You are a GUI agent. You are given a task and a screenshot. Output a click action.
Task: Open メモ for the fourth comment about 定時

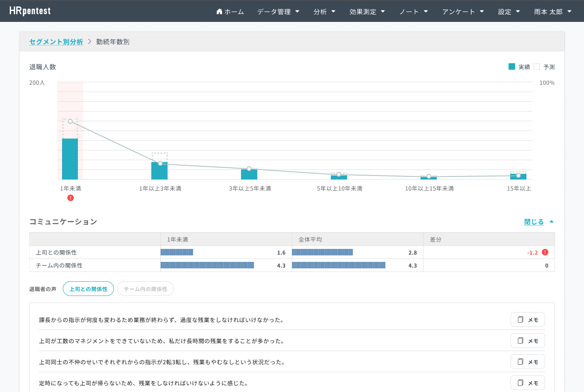tap(528, 383)
